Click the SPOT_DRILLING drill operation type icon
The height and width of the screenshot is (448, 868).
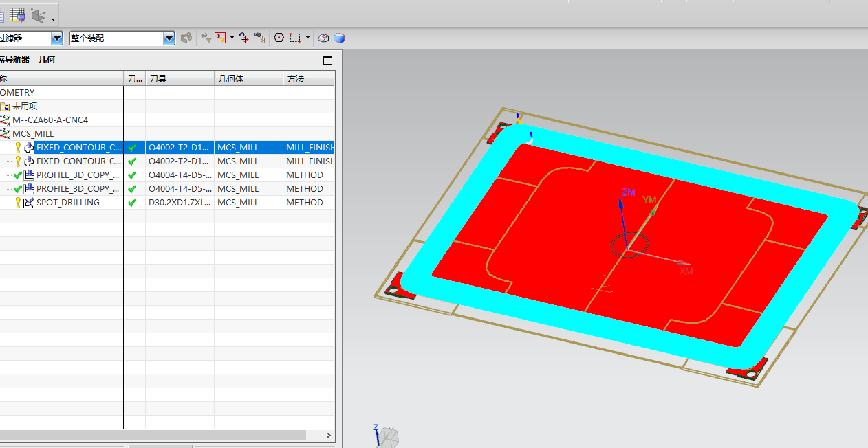point(29,202)
